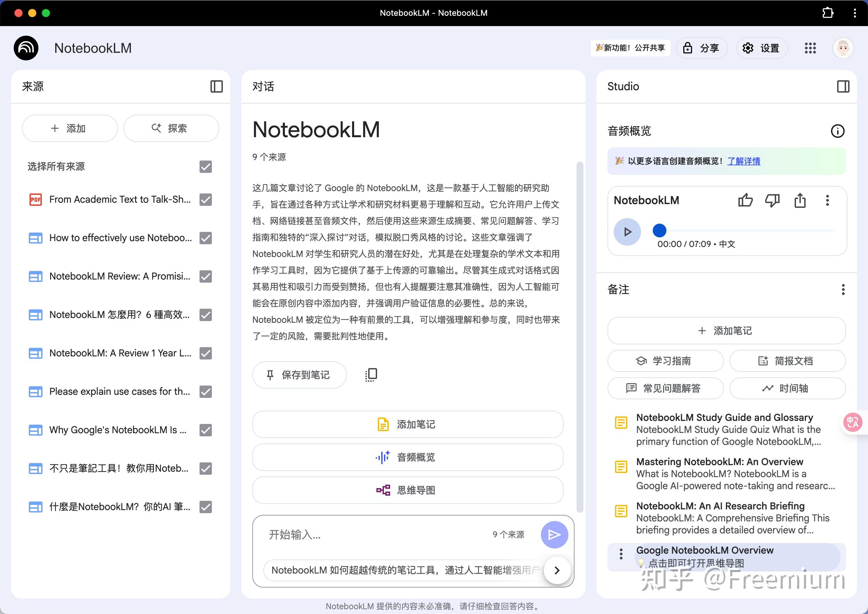Open audio overview info icon
This screenshot has width=868, height=614.
click(x=837, y=131)
